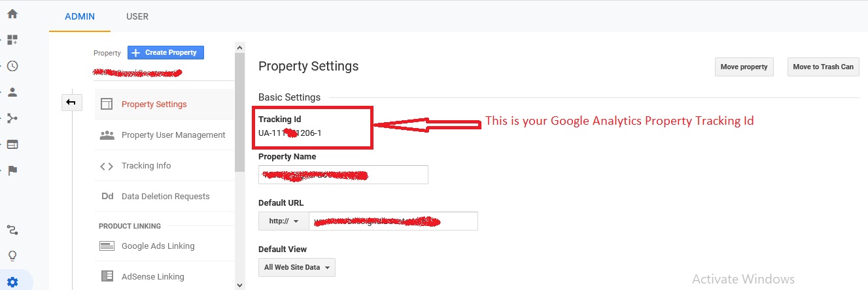Open the Acquisition branching icon
The image size is (868, 290).
click(x=12, y=118)
